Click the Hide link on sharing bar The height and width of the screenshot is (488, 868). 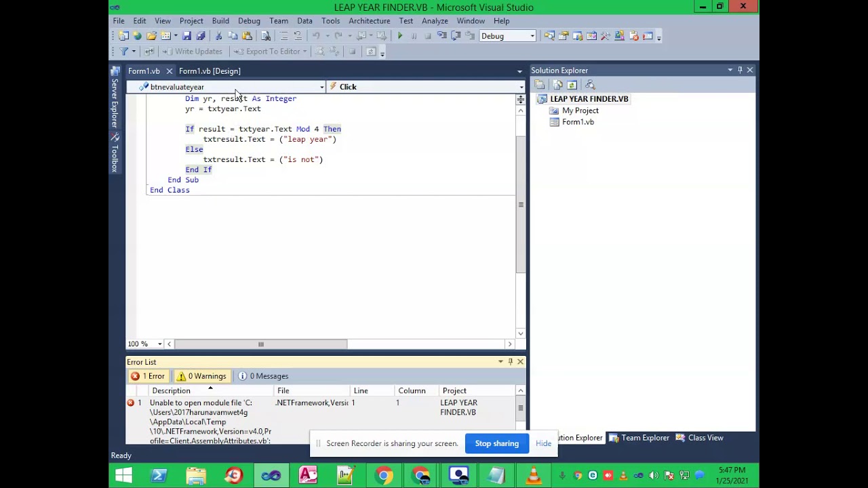543,443
